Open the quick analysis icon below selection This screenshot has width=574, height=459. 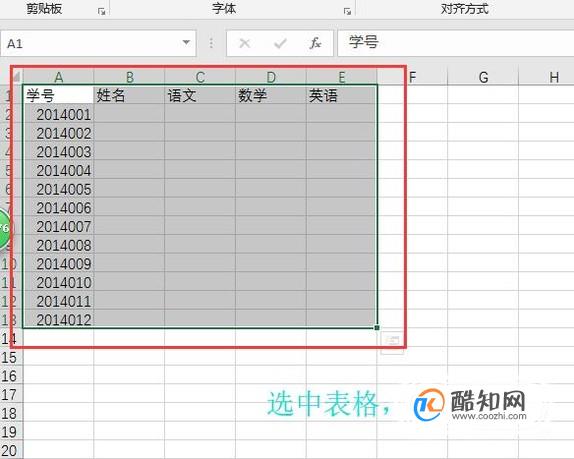392,341
